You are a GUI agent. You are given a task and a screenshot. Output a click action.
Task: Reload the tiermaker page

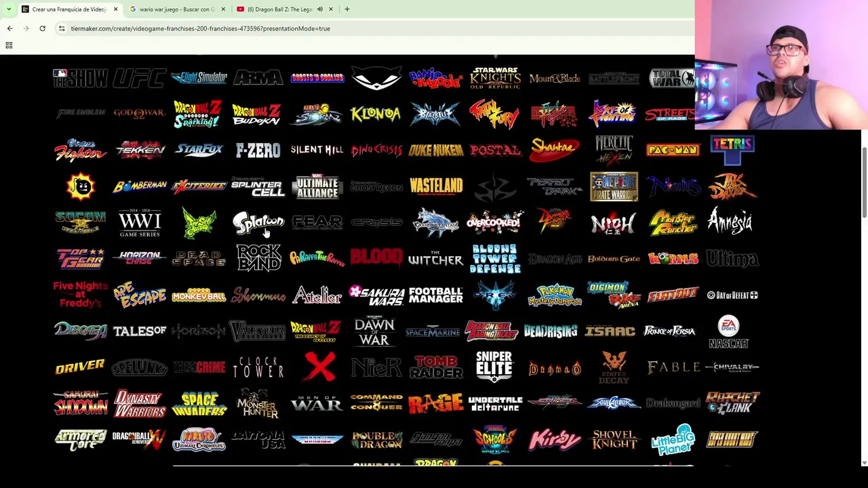tap(42, 28)
